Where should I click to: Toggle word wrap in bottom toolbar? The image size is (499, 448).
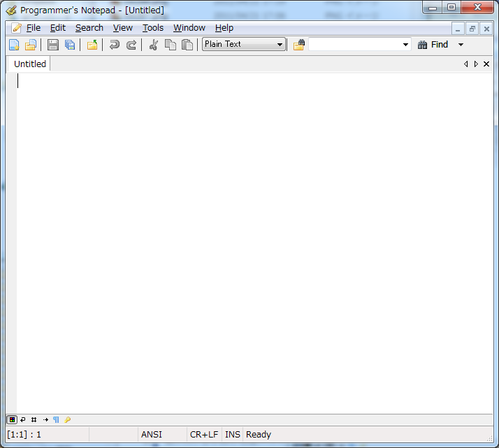tap(23, 419)
